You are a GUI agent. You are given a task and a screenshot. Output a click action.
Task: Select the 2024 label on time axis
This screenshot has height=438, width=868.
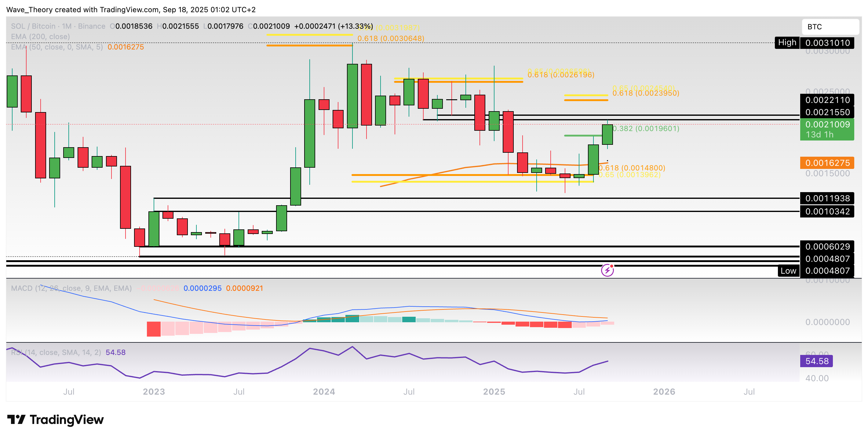324,392
